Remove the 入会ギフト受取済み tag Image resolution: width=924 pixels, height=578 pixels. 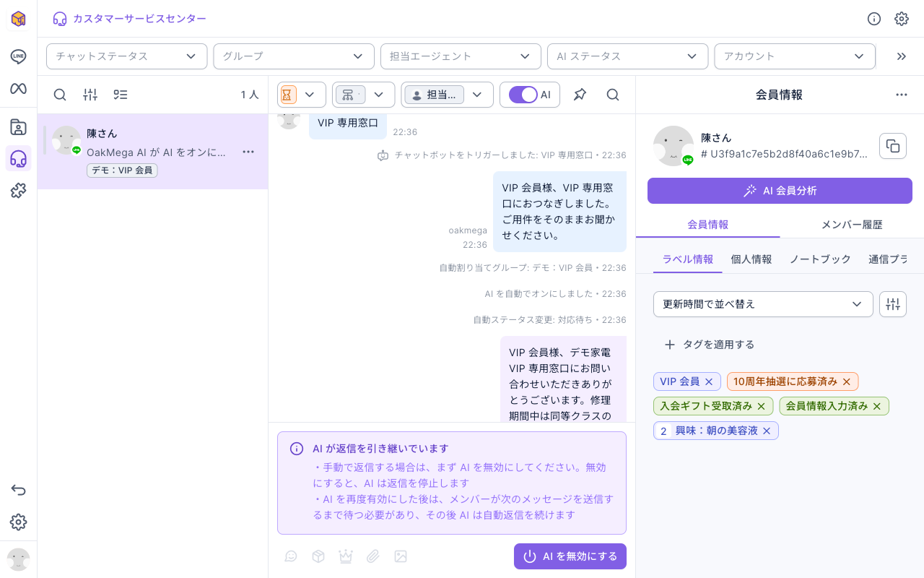click(x=761, y=406)
